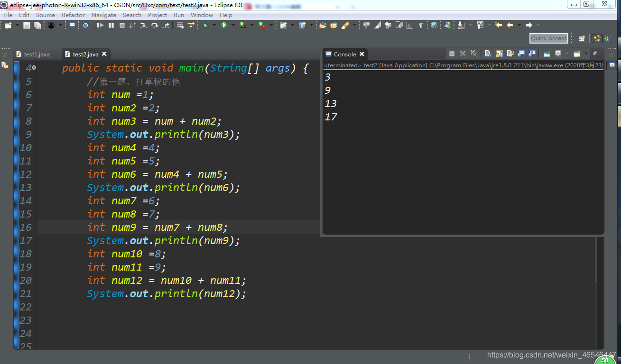Click the Suspend debug icon
The height and width of the screenshot is (364, 621).
(111, 25)
